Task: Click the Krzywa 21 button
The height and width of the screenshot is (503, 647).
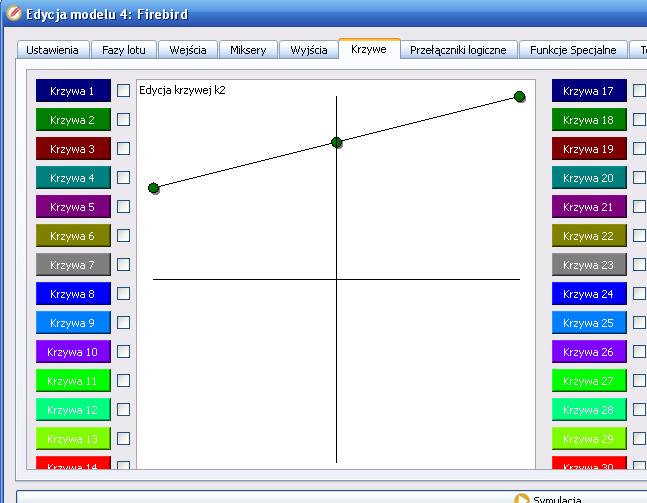Action: tap(589, 207)
